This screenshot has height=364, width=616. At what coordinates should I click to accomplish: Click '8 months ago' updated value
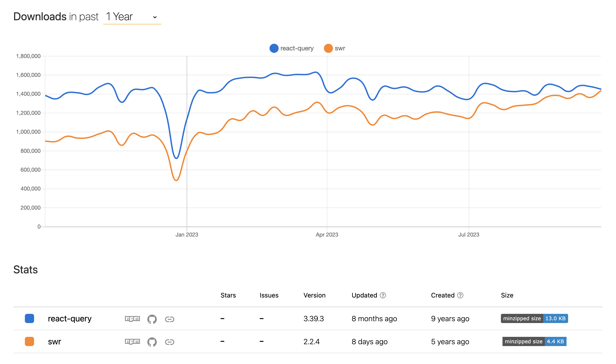374,319
